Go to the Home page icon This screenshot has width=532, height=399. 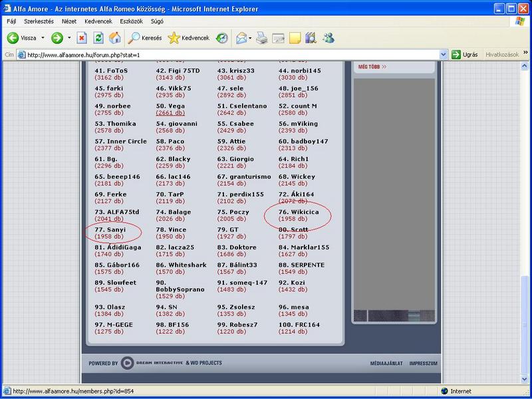[115, 38]
